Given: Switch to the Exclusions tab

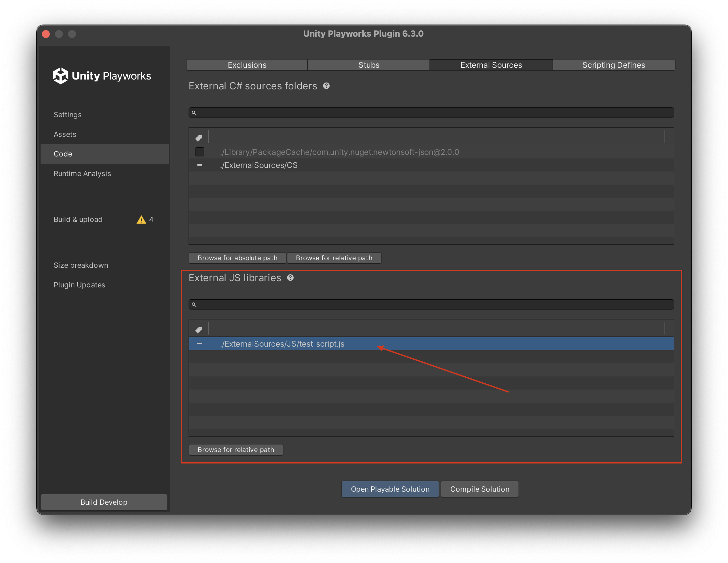Looking at the screenshot, I should 247,65.
